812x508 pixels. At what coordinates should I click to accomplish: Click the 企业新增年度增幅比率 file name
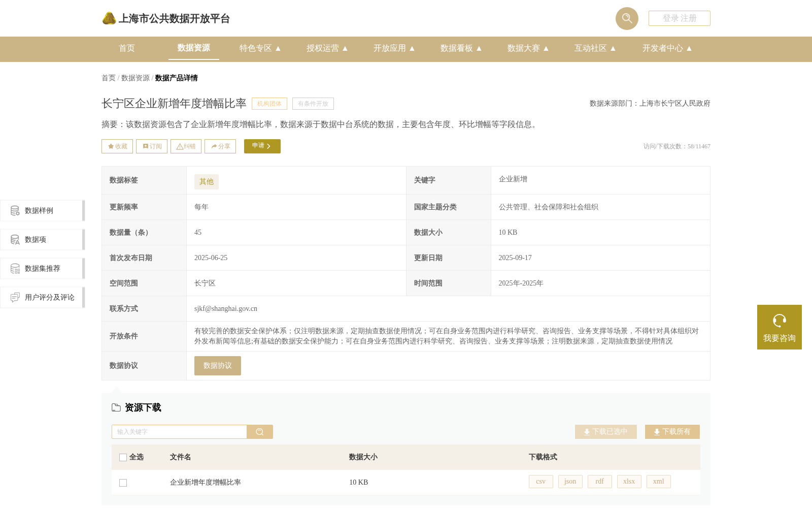(x=206, y=483)
